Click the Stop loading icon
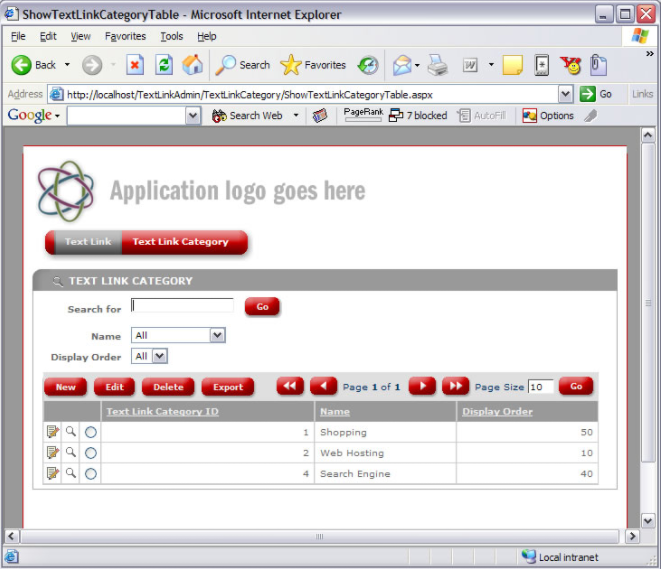This screenshot has width=661, height=569. click(x=135, y=65)
